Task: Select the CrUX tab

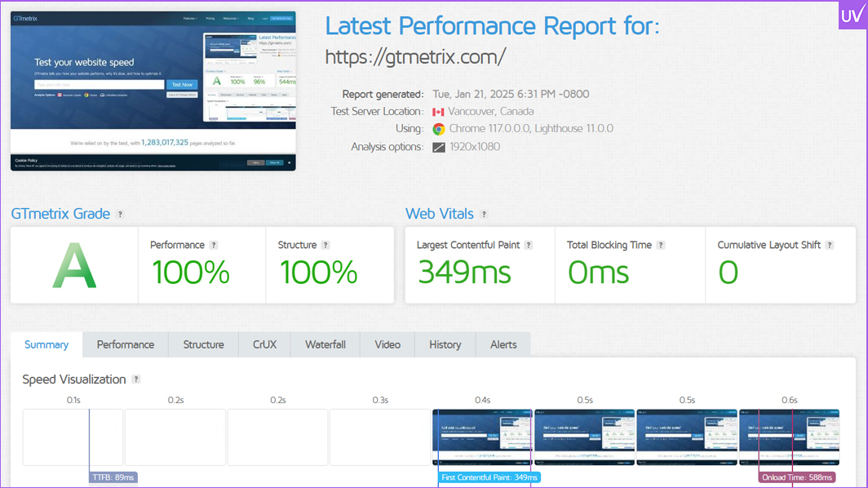Action: coord(264,344)
